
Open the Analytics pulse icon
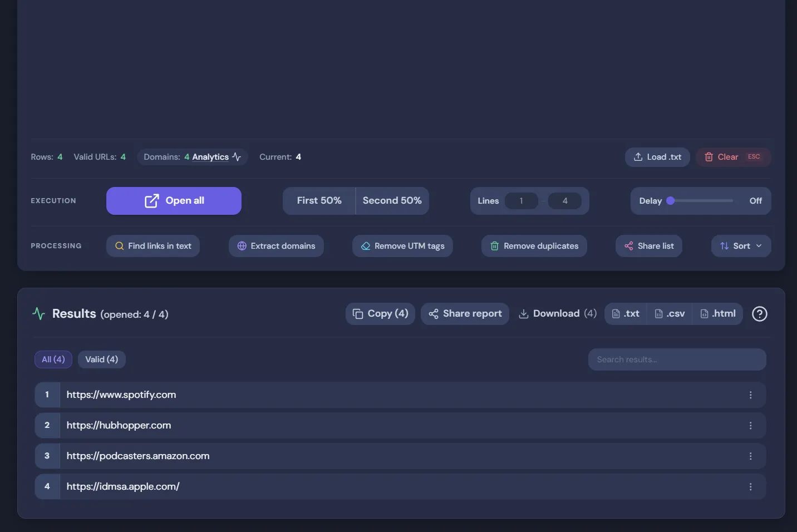(237, 157)
